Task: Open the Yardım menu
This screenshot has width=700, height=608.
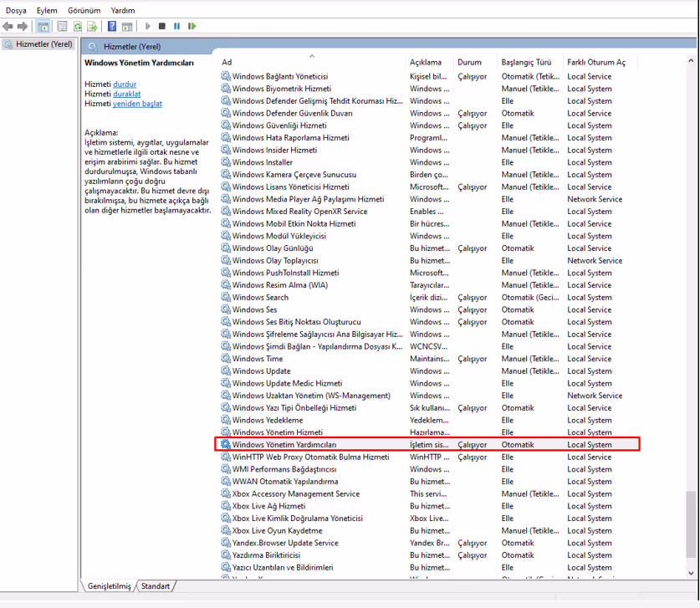Action: pos(123,10)
